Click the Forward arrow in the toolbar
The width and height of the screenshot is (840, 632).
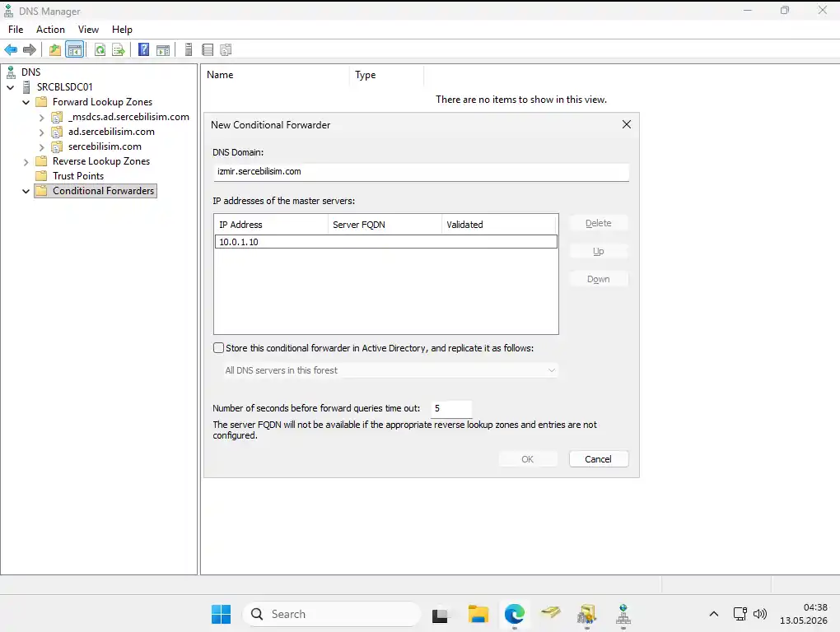[x=30, y=49]
